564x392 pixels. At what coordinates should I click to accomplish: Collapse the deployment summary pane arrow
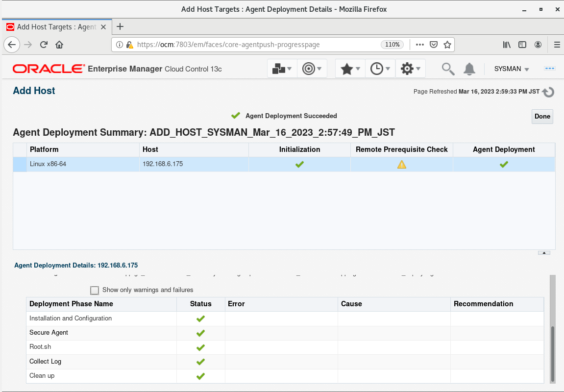click(544, 253)
